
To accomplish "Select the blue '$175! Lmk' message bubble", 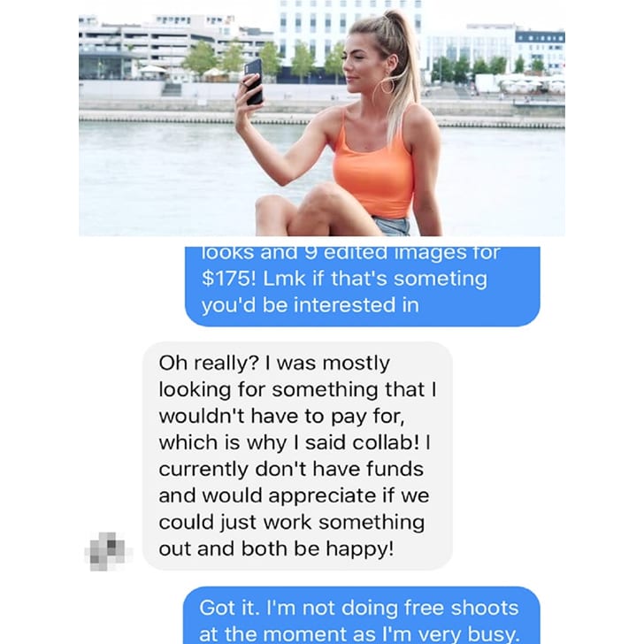I will pyautogui.click(x=363, y=287).
